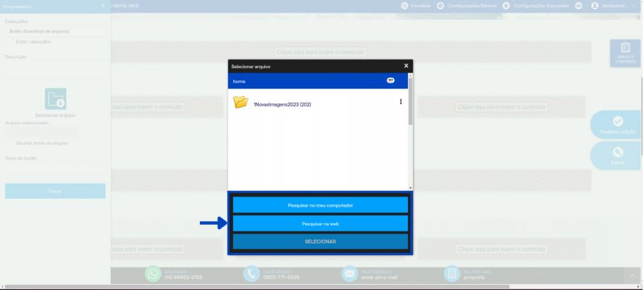
Task: Close the Selecionar arquivo dialog
Action: click(x=406, y=66)
